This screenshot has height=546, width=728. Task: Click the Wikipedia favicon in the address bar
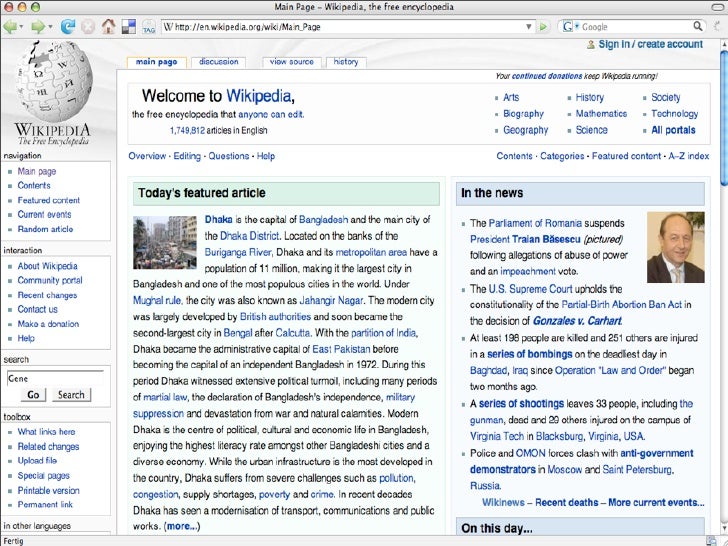[168, 26]
